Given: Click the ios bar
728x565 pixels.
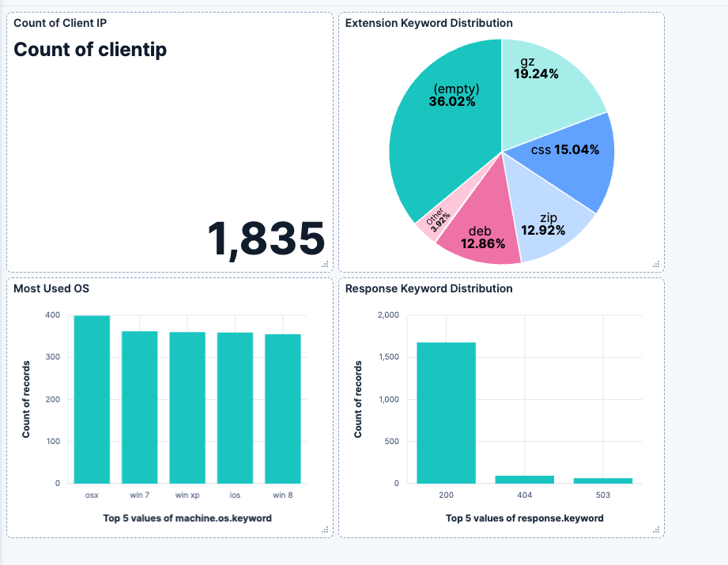Looking at the screenshot, I should 235,408.
